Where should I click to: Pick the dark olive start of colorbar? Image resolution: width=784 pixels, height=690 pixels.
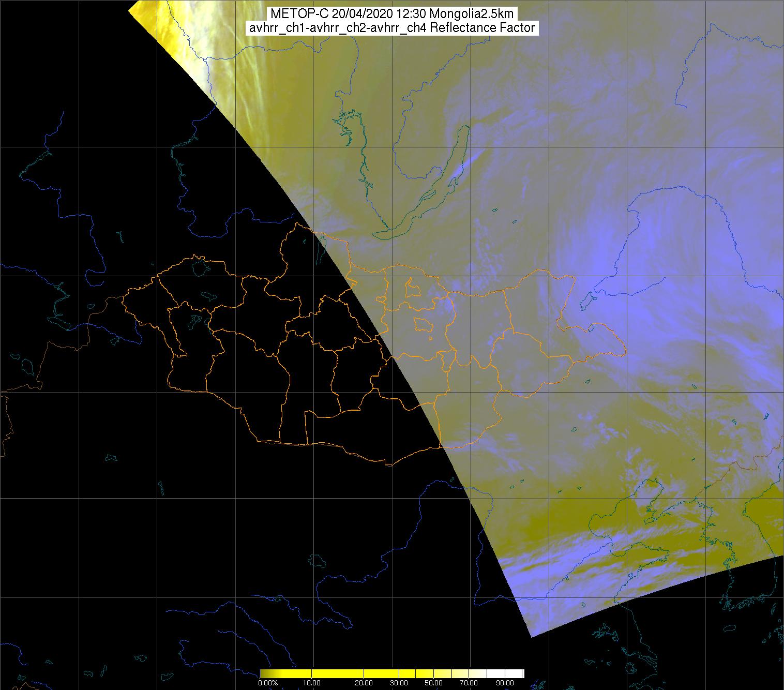click(x=263, y=673)
